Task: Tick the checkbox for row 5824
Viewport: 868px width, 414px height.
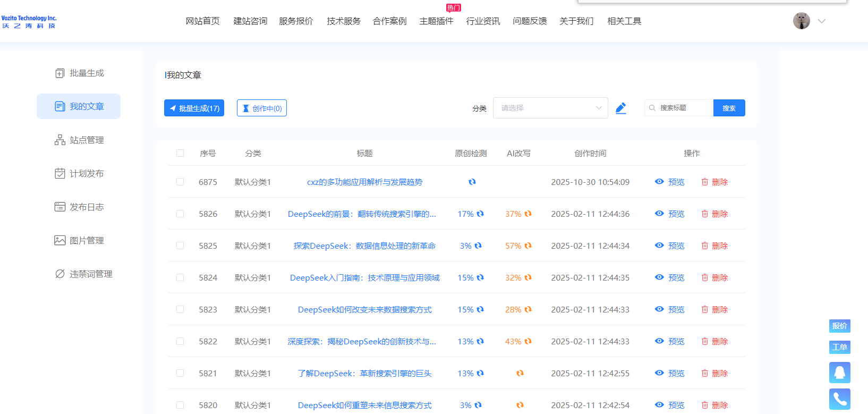Action: coord(180,277)
